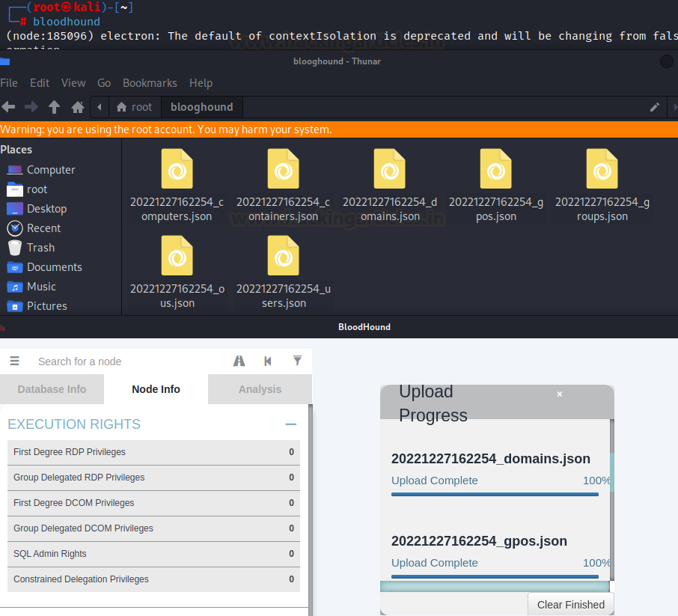Click 20221227162254_domains.json upload entry name
This screenshot has height=616, width=678.
(491, 459)
